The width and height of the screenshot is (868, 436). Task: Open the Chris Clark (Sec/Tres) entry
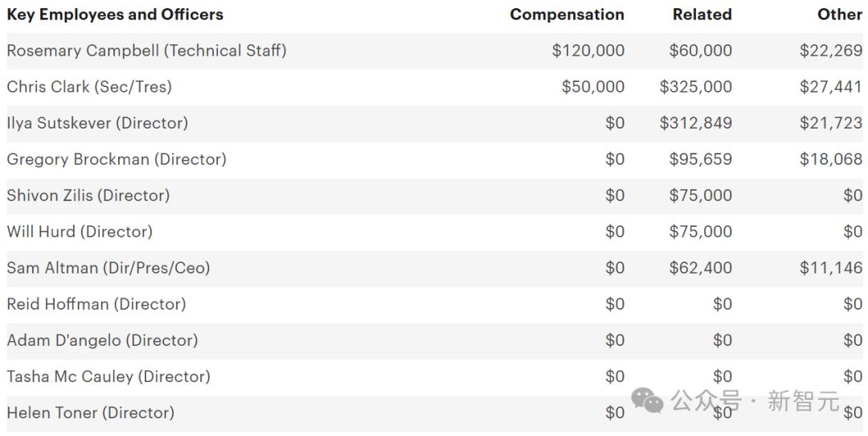click(x=89, y=87)
